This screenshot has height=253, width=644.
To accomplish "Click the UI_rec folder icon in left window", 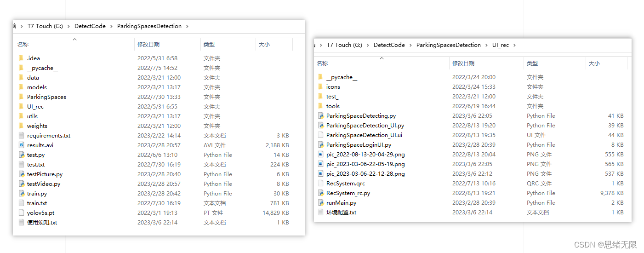I will [21, 106].
